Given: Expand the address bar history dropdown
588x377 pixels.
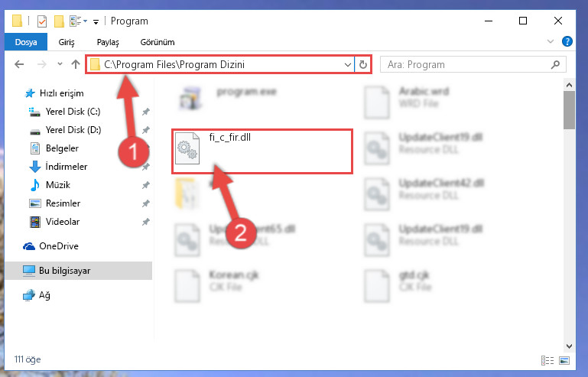Looking at the screenshot, I should point(348,64).
